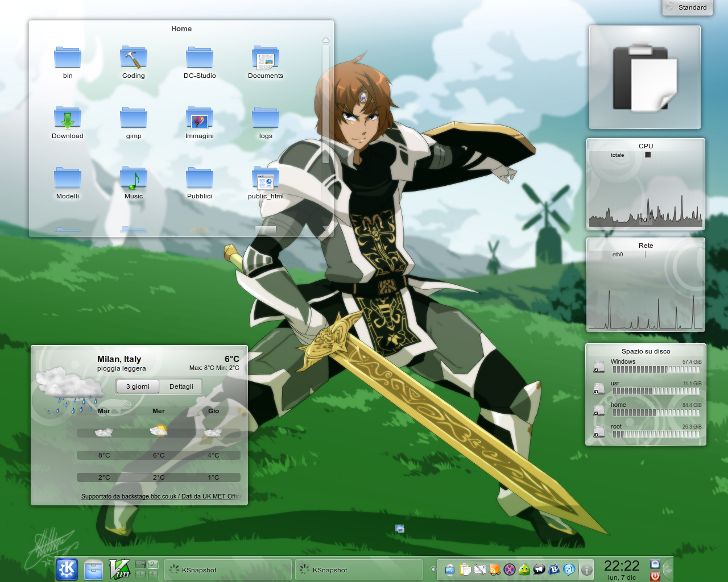Switch to the Dettagli weather tab
This screenshot has width=728, height=582.
pos(181,386)
